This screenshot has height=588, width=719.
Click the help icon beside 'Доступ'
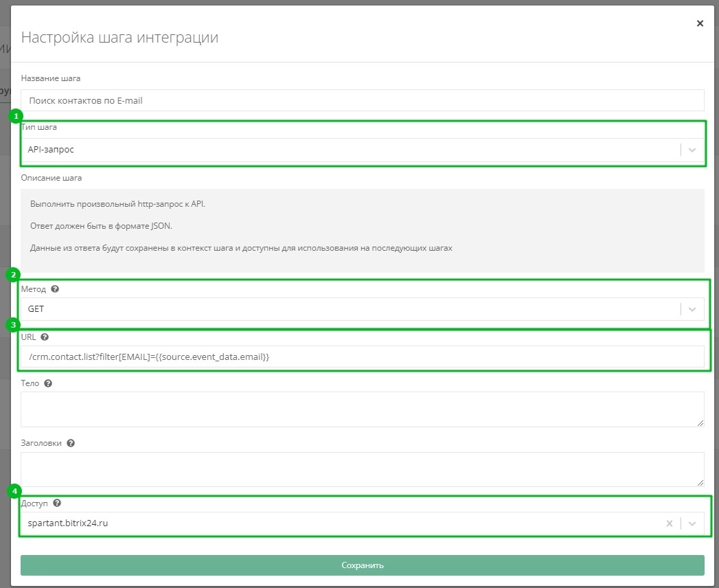click(x=57, y=504)
